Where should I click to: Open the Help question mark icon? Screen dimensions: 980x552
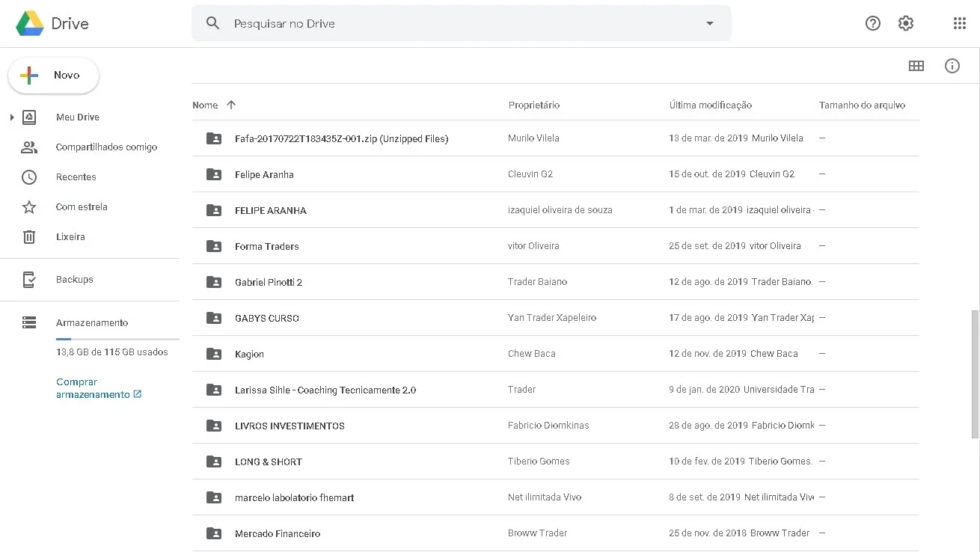(x=872, y=23)
